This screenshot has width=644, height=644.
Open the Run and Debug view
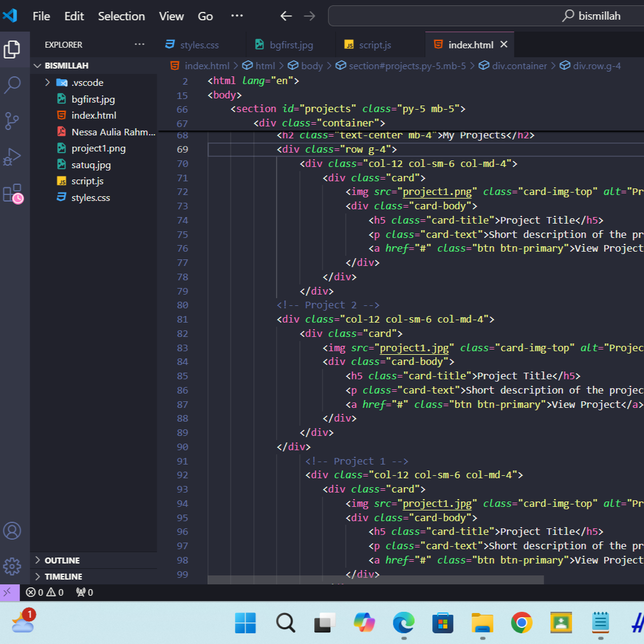pyautogui.click(x=12, y=157)
